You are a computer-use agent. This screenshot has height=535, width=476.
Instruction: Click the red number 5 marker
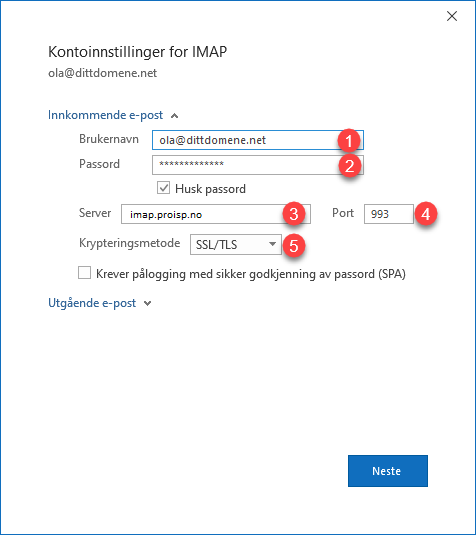[x=294, y=245]
